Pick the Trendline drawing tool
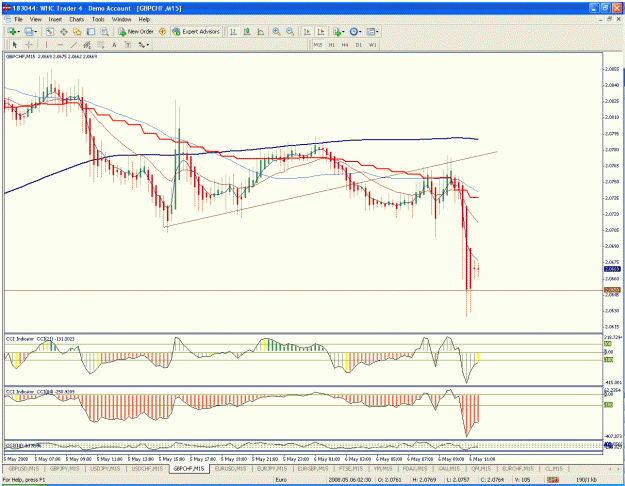 tap(74, 45)
